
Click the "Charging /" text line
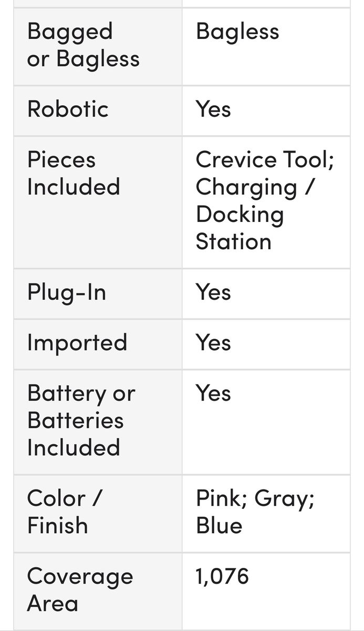[x=254, y=187]
